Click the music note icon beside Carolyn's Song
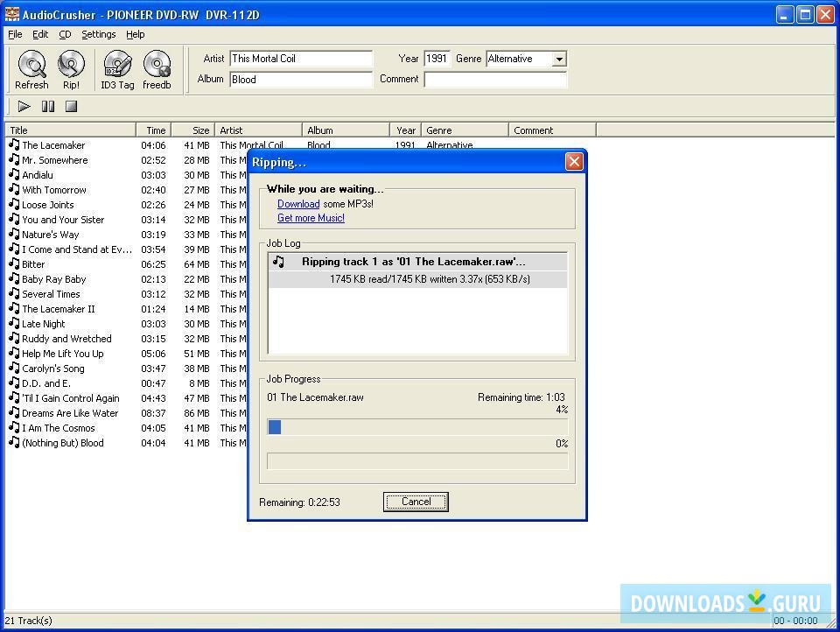This screenshot has width=840, height=632. pos(14,368)
